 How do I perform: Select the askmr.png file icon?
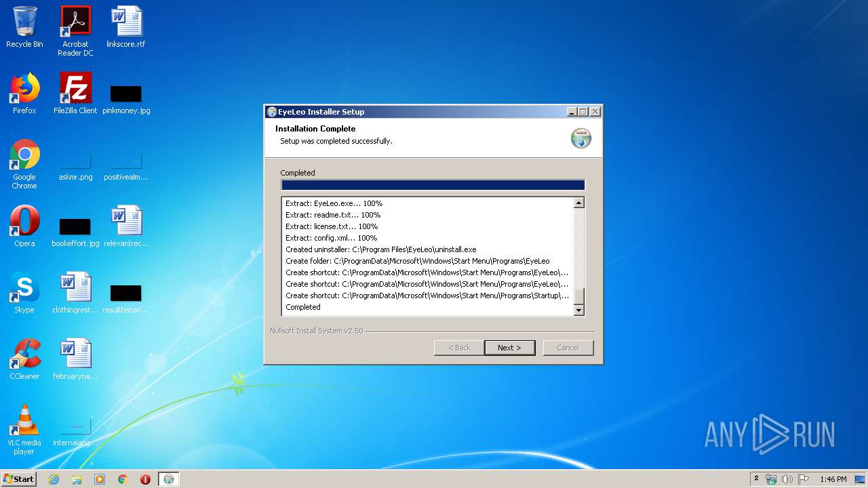click(x=75, y=167)
